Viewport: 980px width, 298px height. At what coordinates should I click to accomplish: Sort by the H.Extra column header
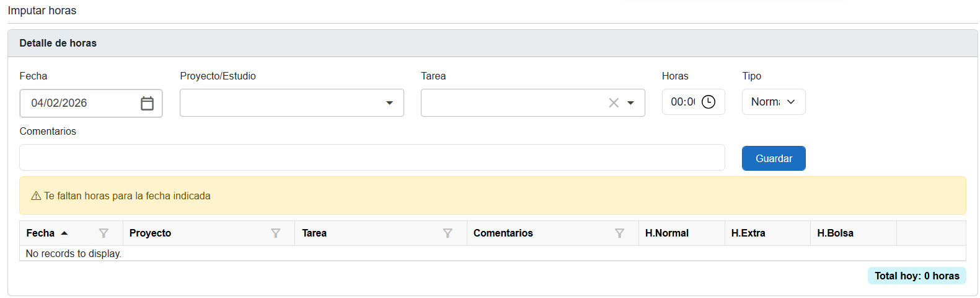click(x=748, y=233)
